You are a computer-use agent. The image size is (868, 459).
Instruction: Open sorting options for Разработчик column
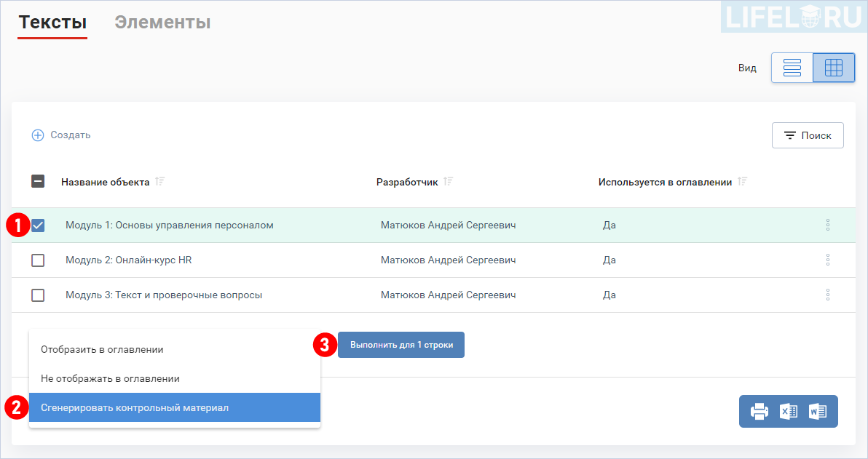(449, 181)
